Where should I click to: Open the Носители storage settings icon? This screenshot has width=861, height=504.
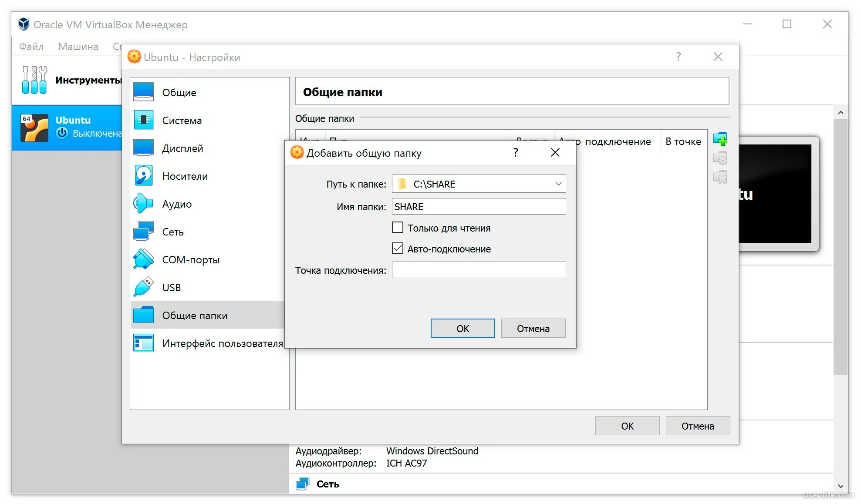coord(143,176)
